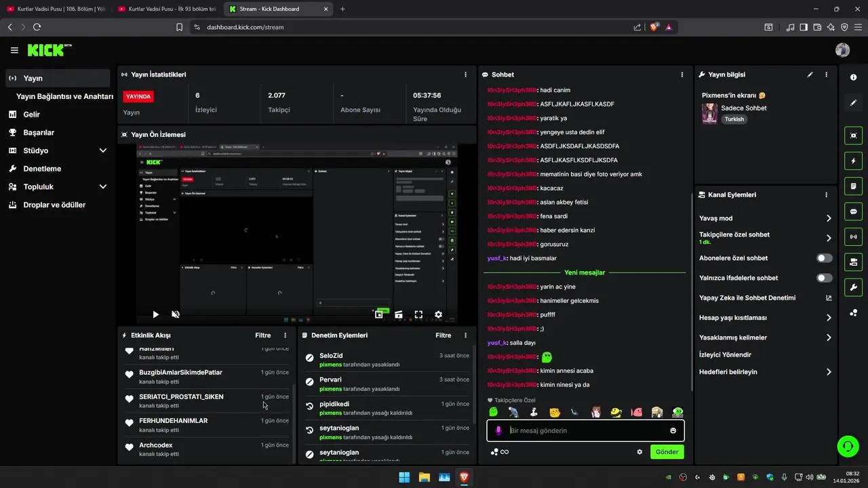This screenshot has height=488, width=868.
Task: Toggle the document moderation panel icon in sidebar
Action: point(853,186)
